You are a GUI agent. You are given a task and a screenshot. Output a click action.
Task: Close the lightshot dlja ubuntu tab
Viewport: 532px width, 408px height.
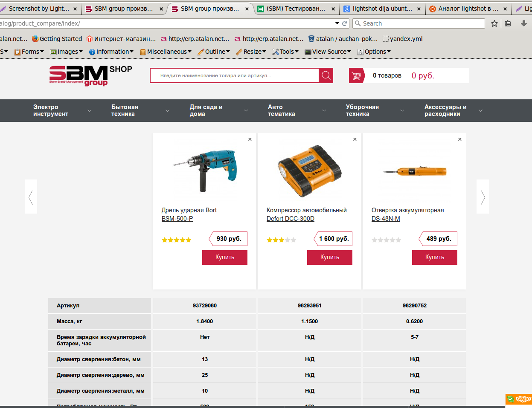pyautogui.click(x=419, y=9)
